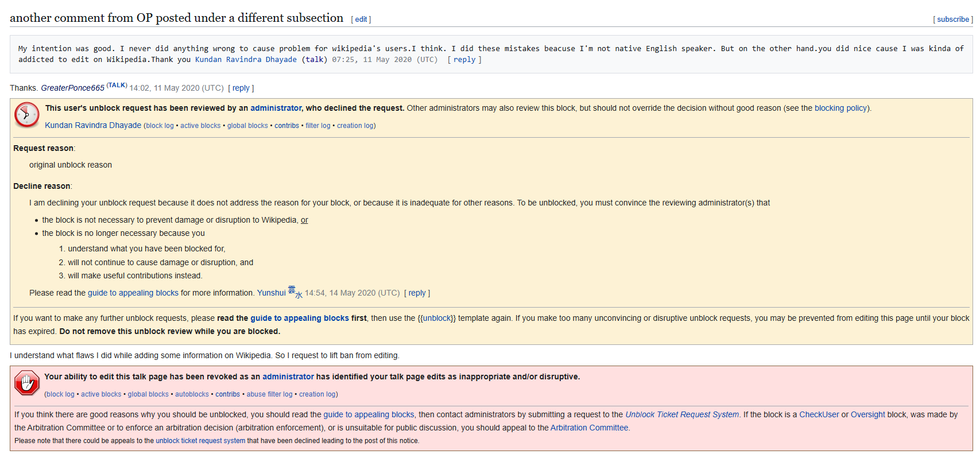Open block log in the yellow declined box

[160, 126]
